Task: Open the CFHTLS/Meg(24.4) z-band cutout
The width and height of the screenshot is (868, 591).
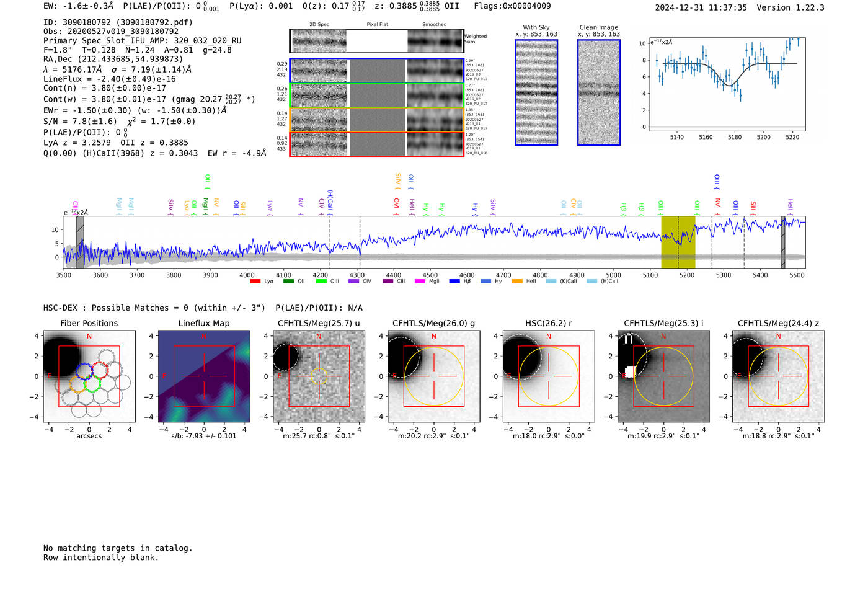Action: 778,376
